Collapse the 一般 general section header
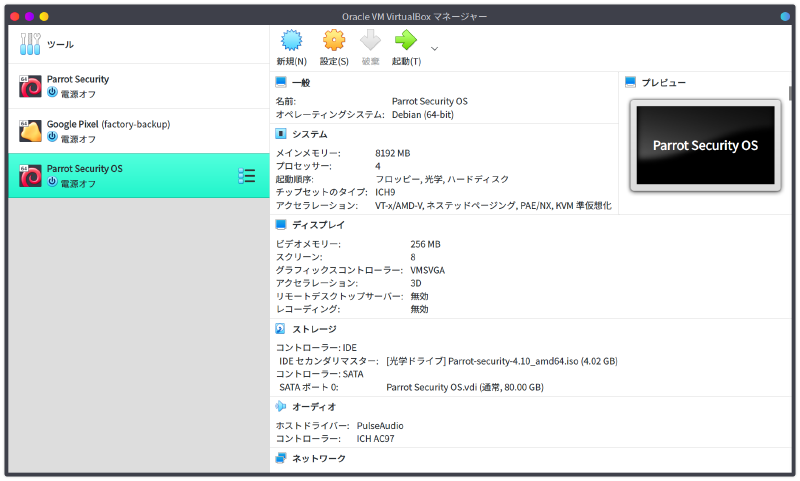Image resolution: width=800 pixels, height=481 pixels. pyautogui.click(x=300, y=83)
